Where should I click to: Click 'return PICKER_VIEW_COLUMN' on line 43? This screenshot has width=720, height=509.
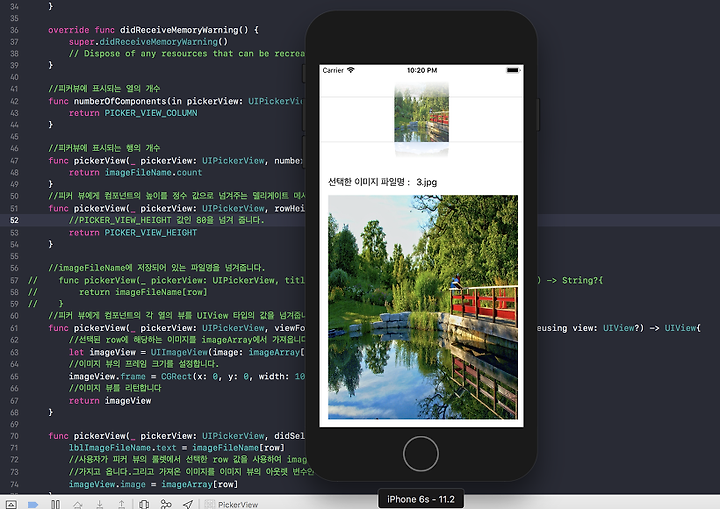133,113
